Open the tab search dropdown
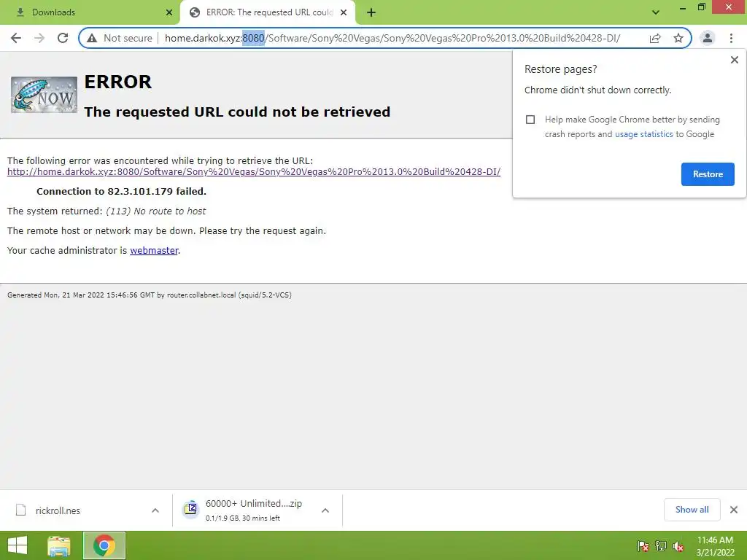Viewport: 747px width, 560px height. (656, 12)
